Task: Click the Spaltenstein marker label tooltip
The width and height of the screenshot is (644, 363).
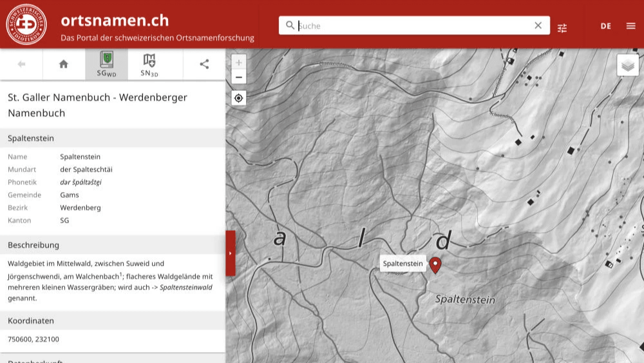Action: [403, 264]
